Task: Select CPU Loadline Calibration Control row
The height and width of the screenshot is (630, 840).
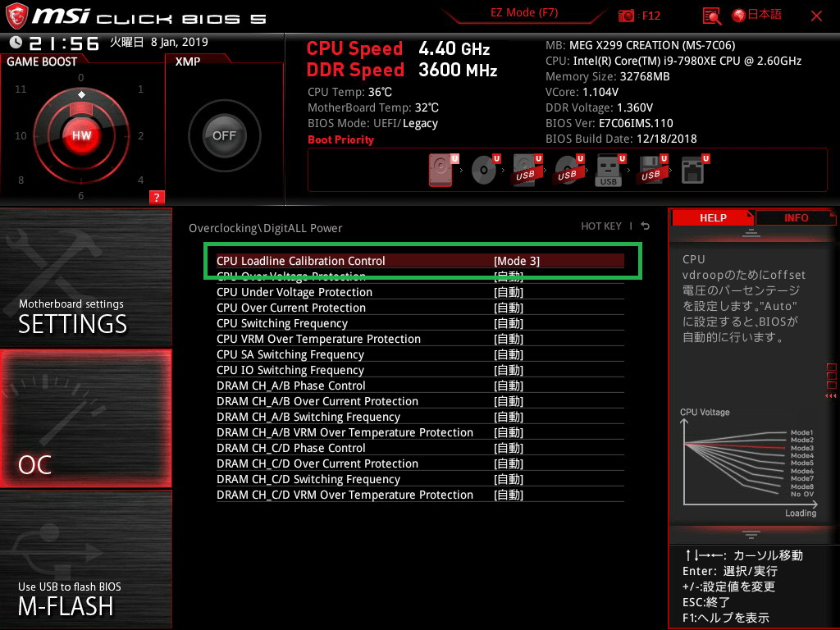Action: [420, 261]
